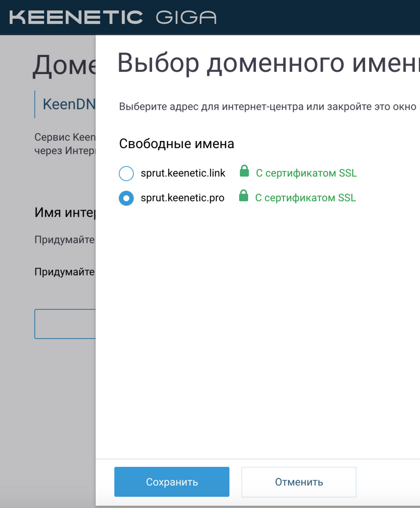This screenshot has height=508, width=420.
Task: Click the 'Свободные имена' section heading
Action: (176, 144)
